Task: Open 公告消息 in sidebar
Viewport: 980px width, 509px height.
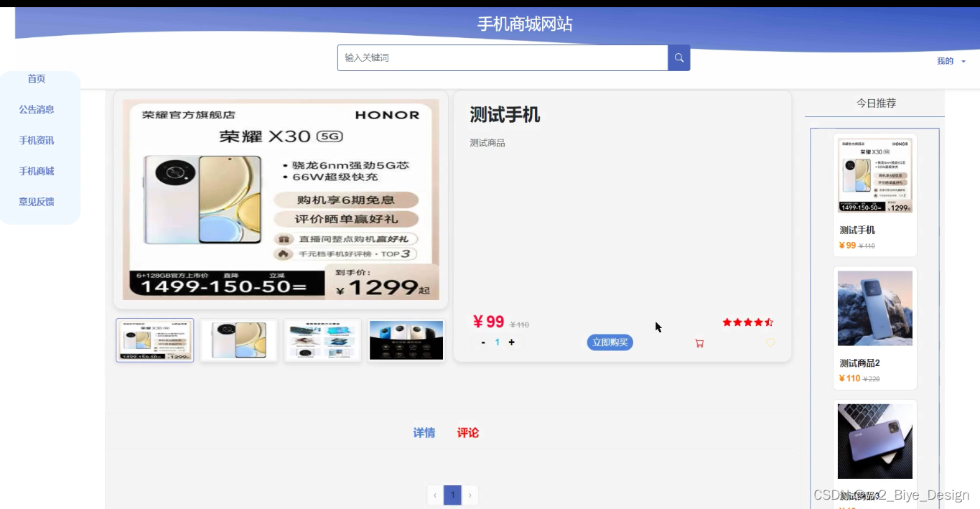Action: point(37,110)
